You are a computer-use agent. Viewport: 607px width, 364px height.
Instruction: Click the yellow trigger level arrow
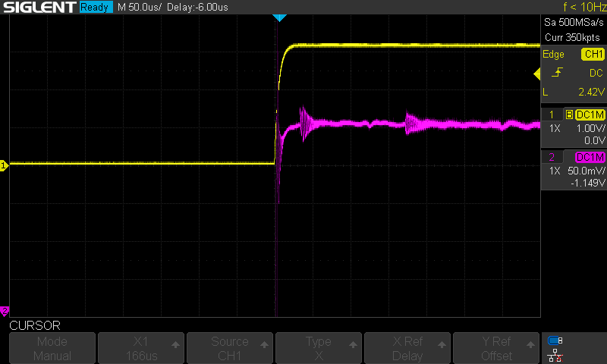pyautogui.click(x=537, y=74)
